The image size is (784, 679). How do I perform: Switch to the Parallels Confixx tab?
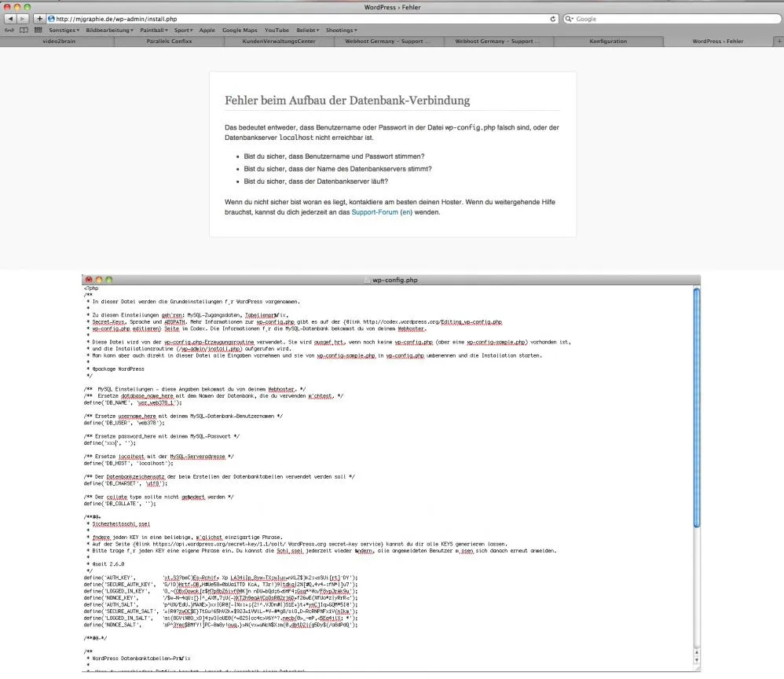pos(169,42)
